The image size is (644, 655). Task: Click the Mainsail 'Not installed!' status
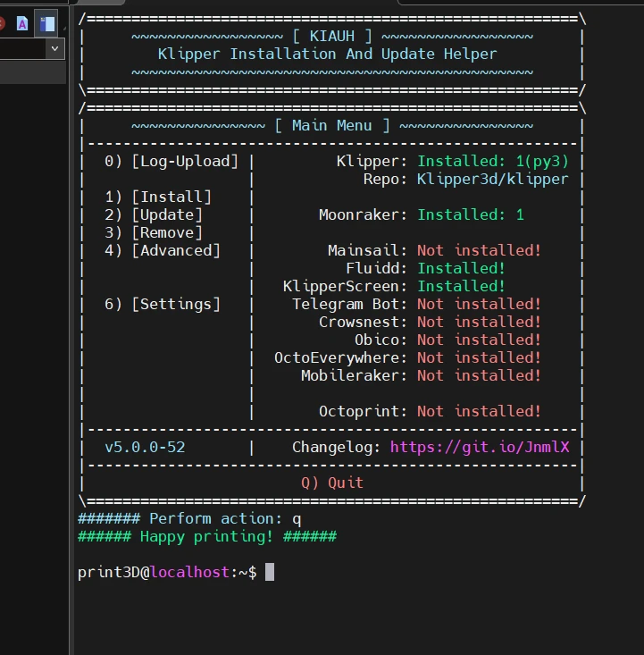pos(479,250)
